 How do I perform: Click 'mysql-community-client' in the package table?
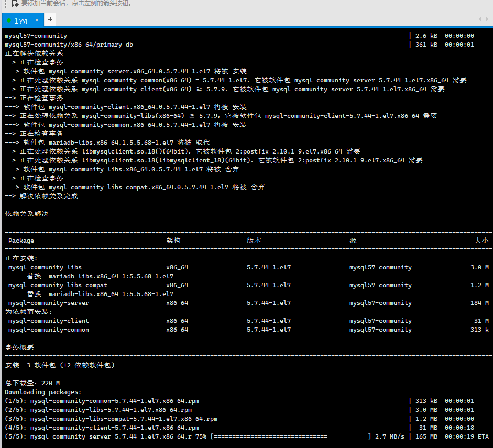pos(49,321)
